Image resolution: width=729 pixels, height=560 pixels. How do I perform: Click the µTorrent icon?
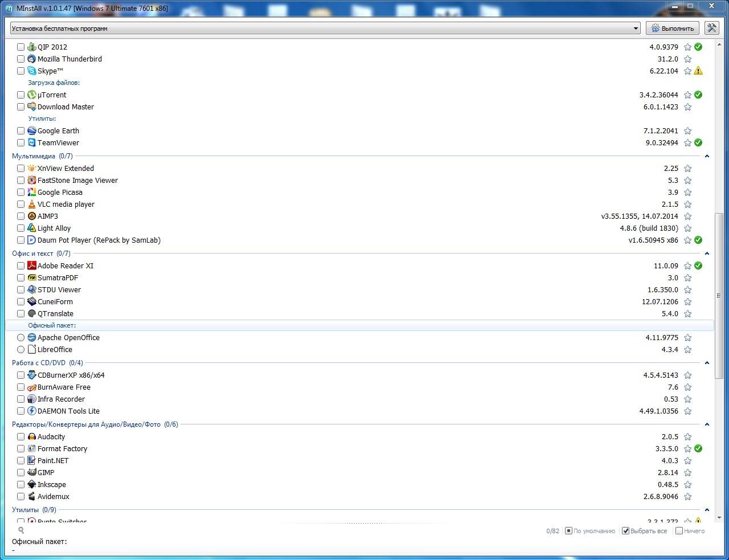32,95
